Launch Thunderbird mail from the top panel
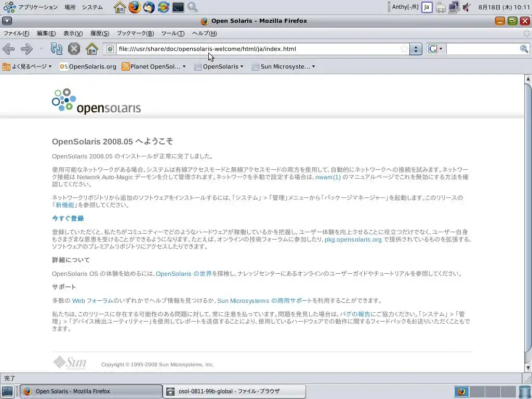The height and width of the screenshot is (399, 532). [x=149, y=7]
